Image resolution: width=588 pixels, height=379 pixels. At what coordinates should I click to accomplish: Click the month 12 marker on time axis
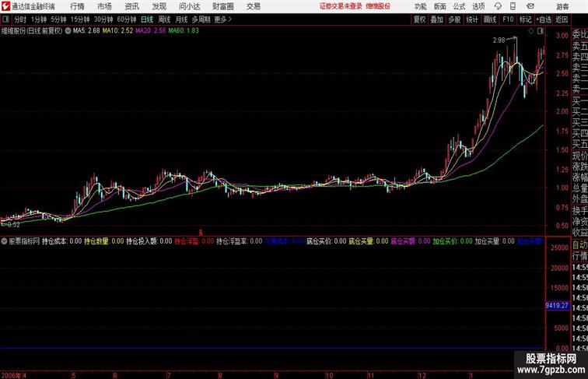tap(422, 375)
